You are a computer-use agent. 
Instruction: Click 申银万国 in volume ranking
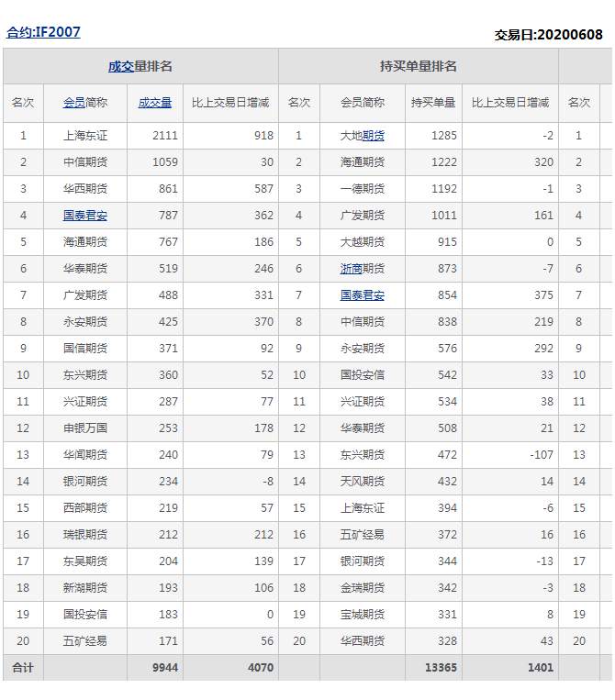point(85,428)
